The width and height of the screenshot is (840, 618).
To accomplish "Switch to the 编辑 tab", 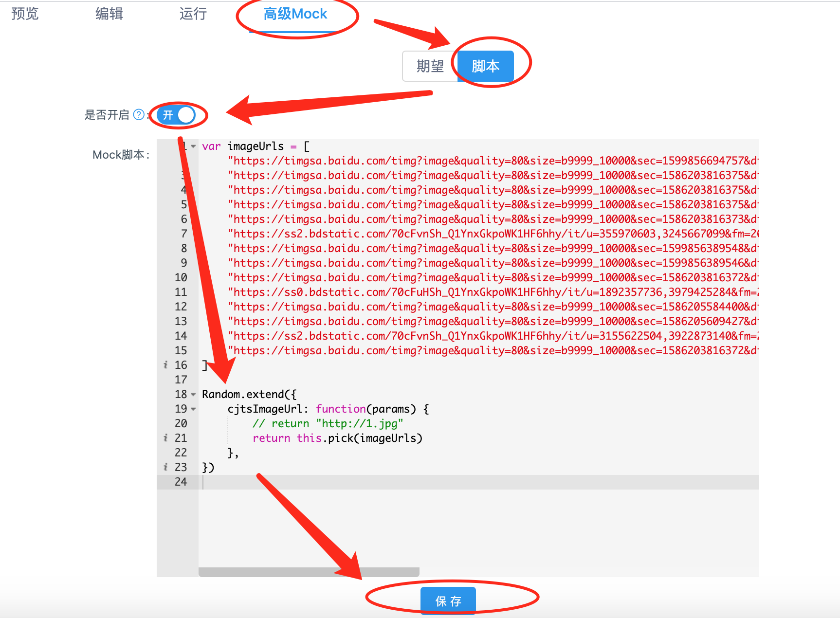I will (109, 14).
